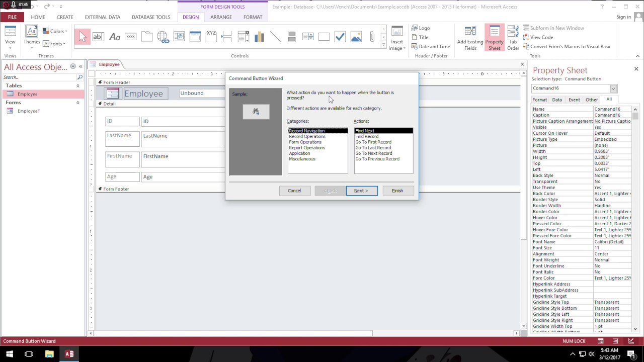644x362 pixels.
Task: Pick the Line control
Action: (275, 37)
